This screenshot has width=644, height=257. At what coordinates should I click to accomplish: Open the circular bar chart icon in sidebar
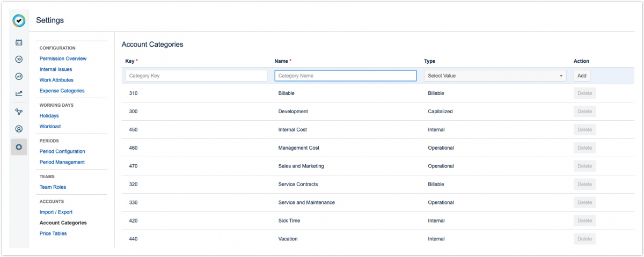pos(19,77)
